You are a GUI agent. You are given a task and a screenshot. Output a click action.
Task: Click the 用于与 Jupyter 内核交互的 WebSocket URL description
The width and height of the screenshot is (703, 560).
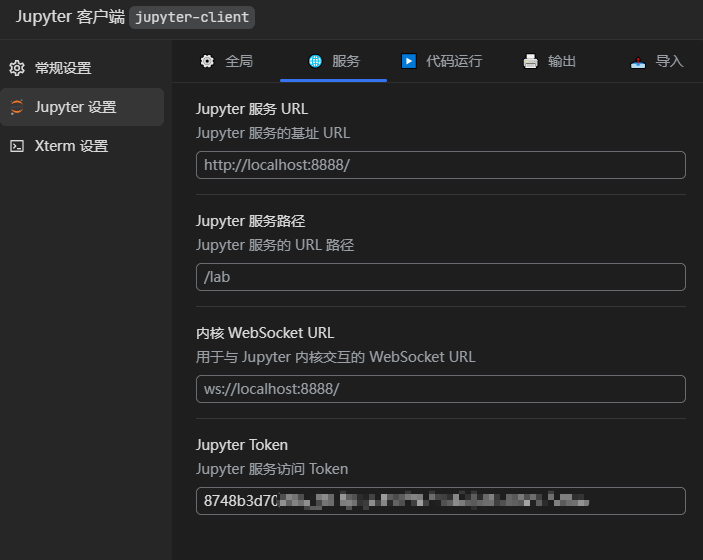coord(335,357)
